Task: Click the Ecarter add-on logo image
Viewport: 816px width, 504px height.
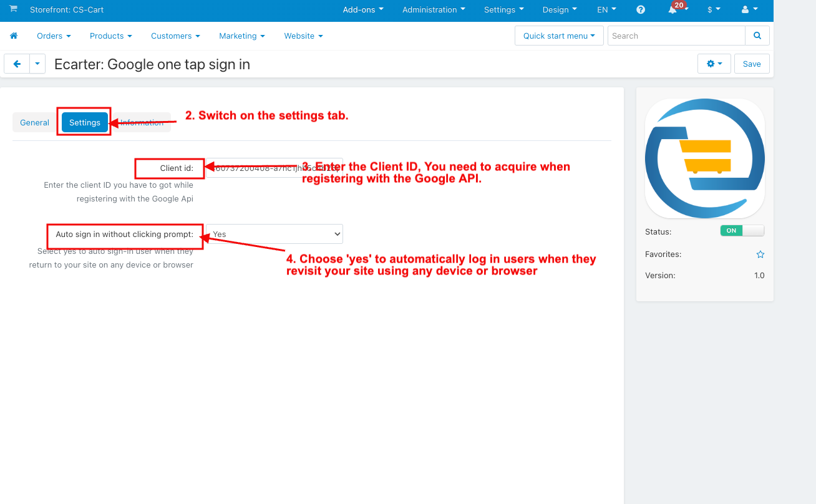Action: (705, 158)
